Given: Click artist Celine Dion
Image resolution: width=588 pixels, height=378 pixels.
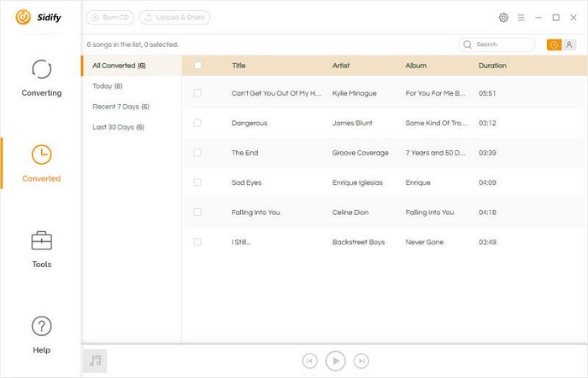Looking at the screenshot, I should (x=350, y=213).
